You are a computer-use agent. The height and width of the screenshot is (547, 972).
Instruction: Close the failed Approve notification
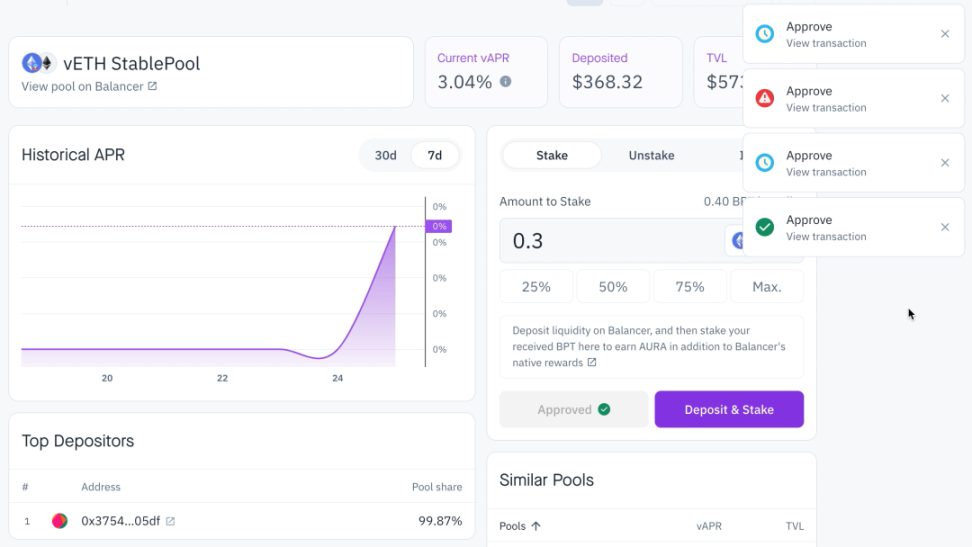(x=945, y=98)
